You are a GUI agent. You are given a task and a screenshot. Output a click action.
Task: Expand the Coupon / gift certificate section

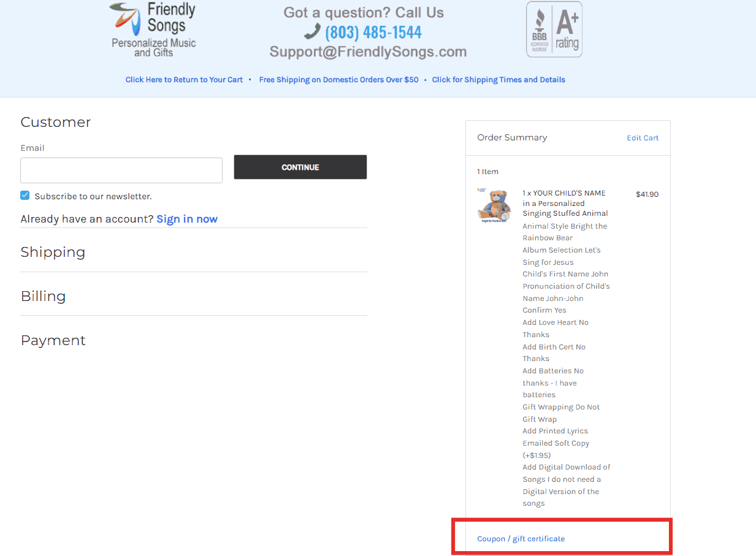521,539
